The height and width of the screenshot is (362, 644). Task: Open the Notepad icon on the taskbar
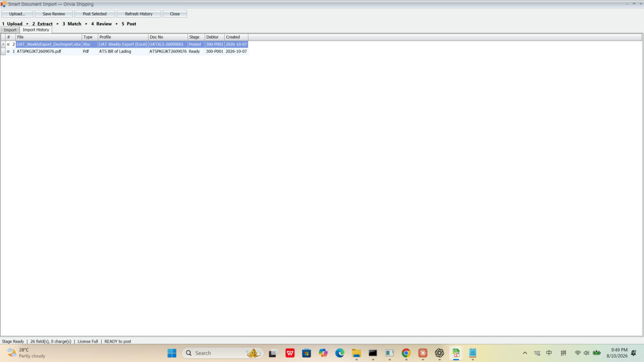[472, 353]
